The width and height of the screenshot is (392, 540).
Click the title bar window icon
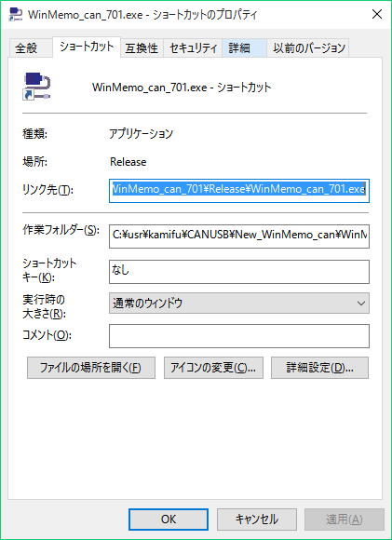(15, 15)
